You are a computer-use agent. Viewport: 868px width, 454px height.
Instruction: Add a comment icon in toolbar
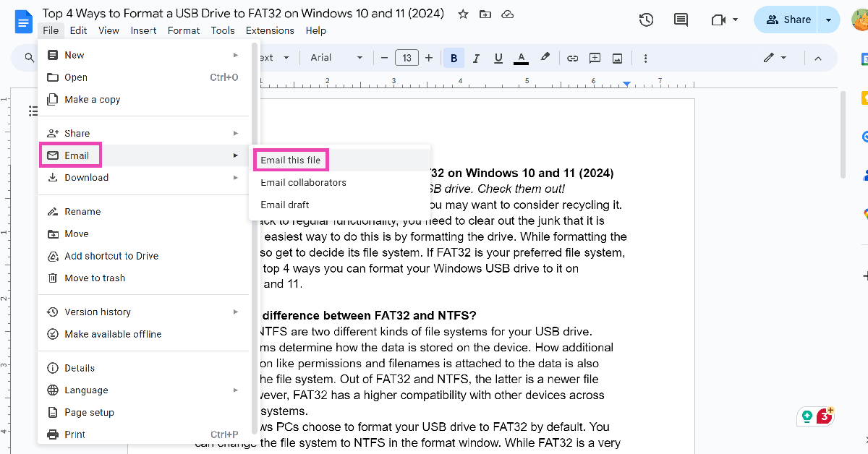point(595,58)
